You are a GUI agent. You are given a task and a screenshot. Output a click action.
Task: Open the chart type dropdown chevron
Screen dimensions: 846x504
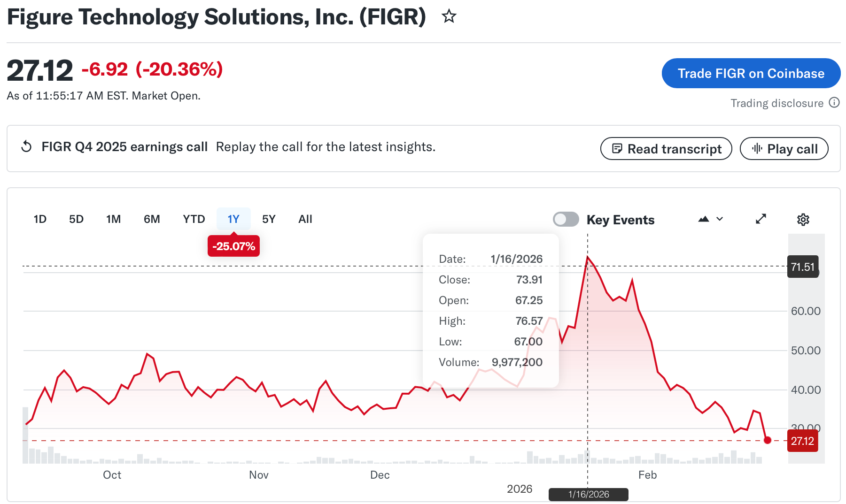tap(719, 219)
